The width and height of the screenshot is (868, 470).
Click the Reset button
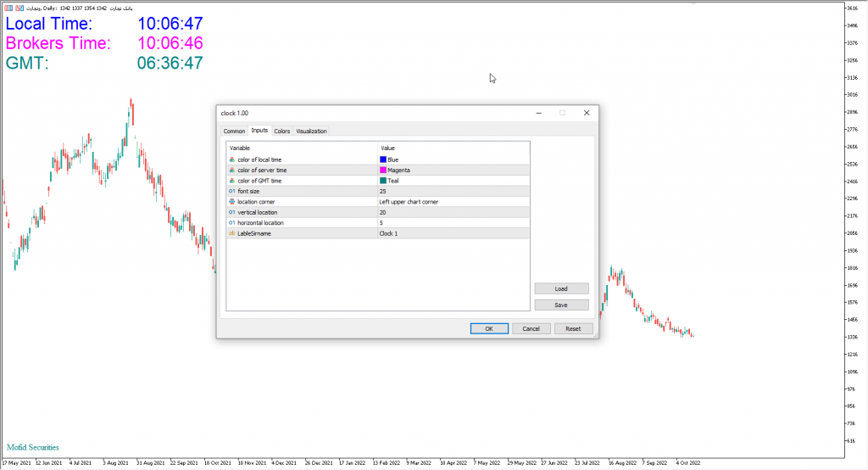point(573,328)
